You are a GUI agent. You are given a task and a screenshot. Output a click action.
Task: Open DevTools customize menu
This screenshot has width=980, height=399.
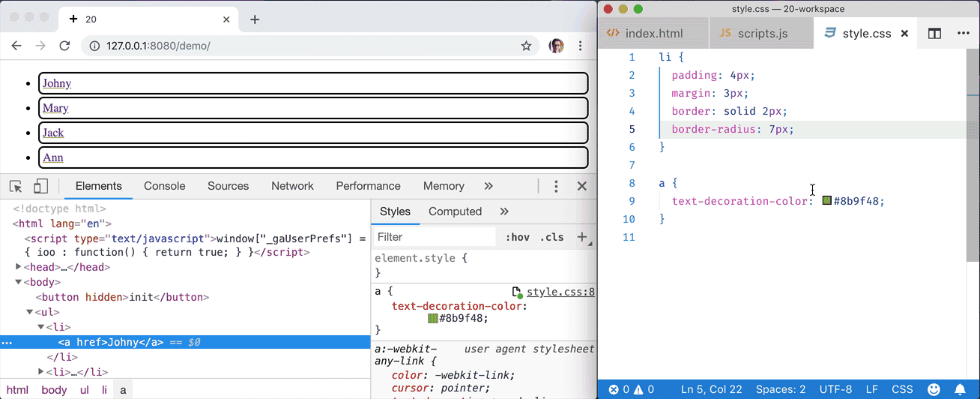coord(556,187)
